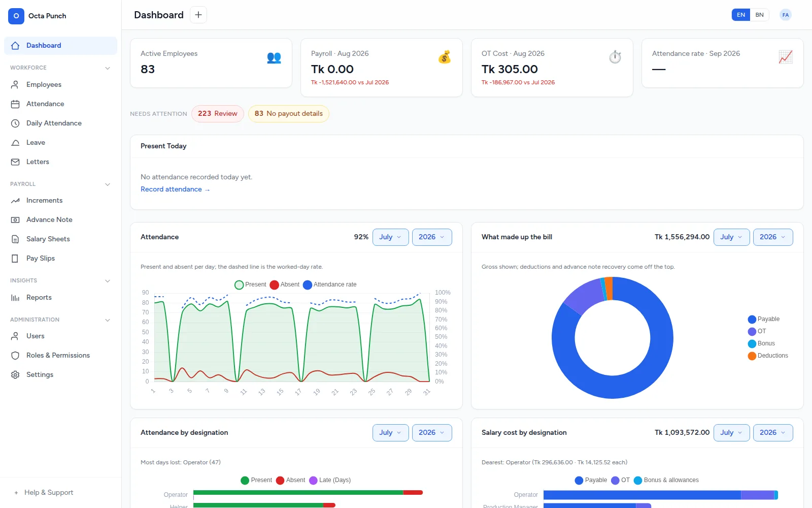Click the 223 Review badge
The height and width of the screenshot is (508, 812).
tap(218, 114)
